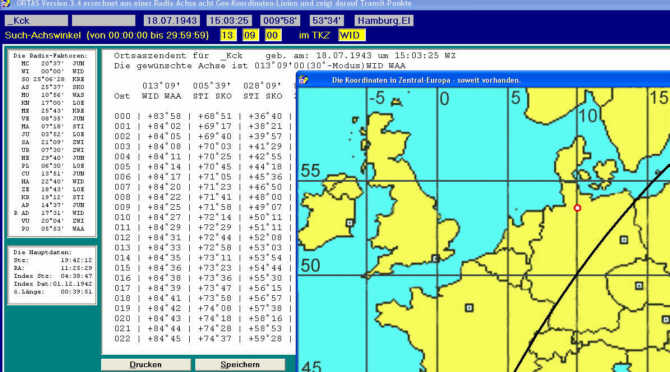The image size is (670, 372).
Task: Select the square city marker in France
Action: [x=469, y=308]
